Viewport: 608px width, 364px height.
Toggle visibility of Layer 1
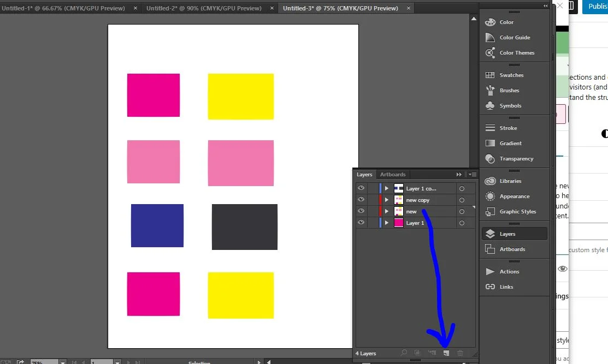coord(361,223)
